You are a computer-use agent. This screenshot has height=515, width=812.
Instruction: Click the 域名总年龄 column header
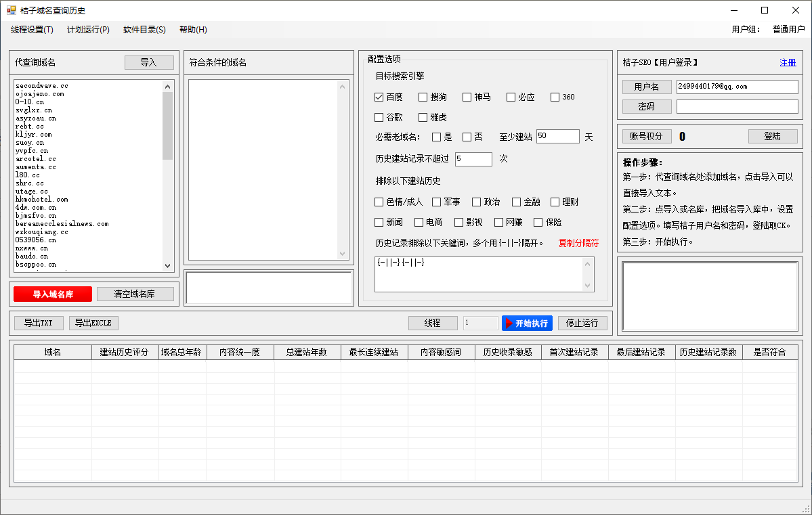182,353
